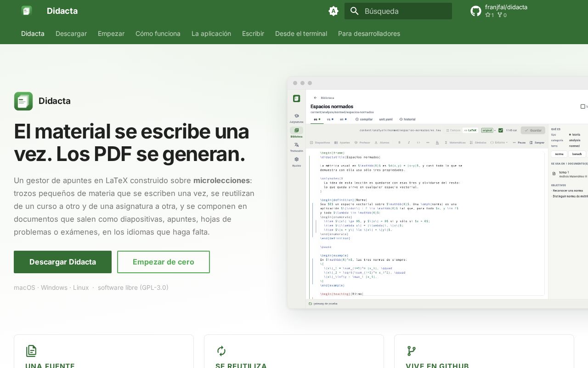
Task: Toggle the green checkbox beside 1140 car.
Action: point(501,130)
